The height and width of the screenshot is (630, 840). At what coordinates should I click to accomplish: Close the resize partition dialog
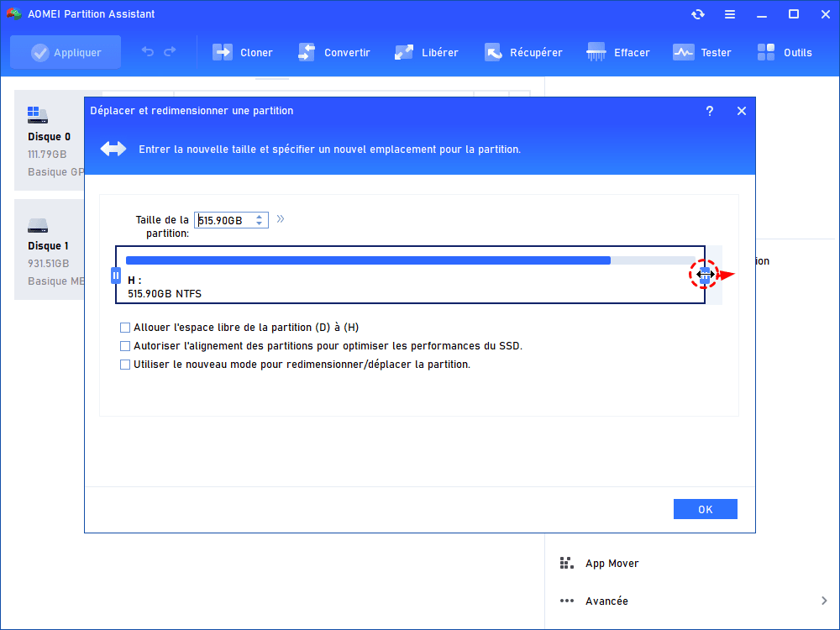(742, 111)
